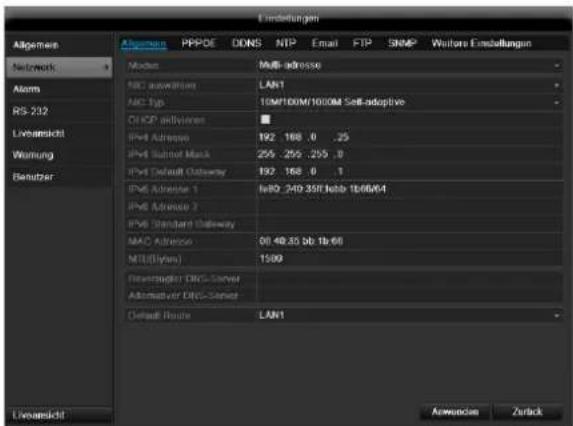Click the Bevorzugter DNS-Server field

(x=409, y=279)
